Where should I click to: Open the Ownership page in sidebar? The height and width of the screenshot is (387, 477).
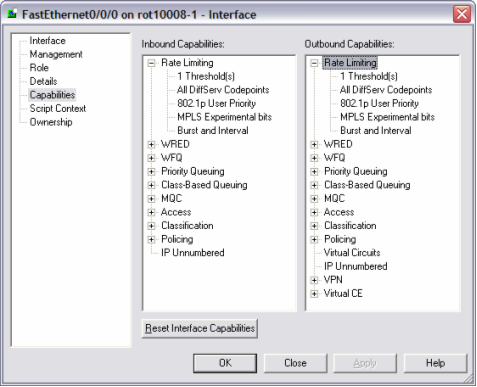pos(51,122)
